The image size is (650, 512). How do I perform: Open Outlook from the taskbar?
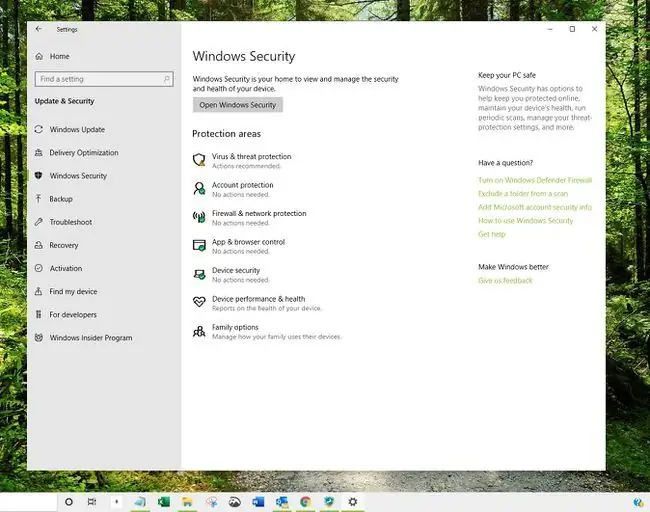point(282,502)
